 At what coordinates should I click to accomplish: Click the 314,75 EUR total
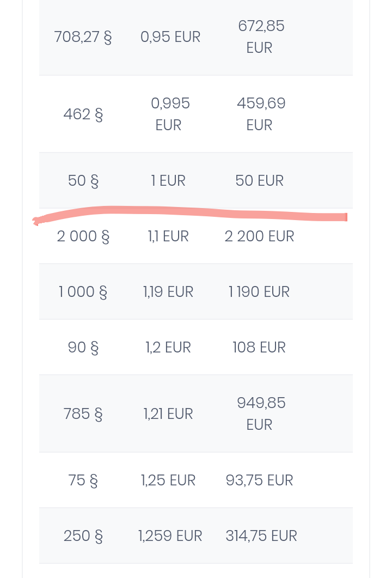tap(261, 536)
